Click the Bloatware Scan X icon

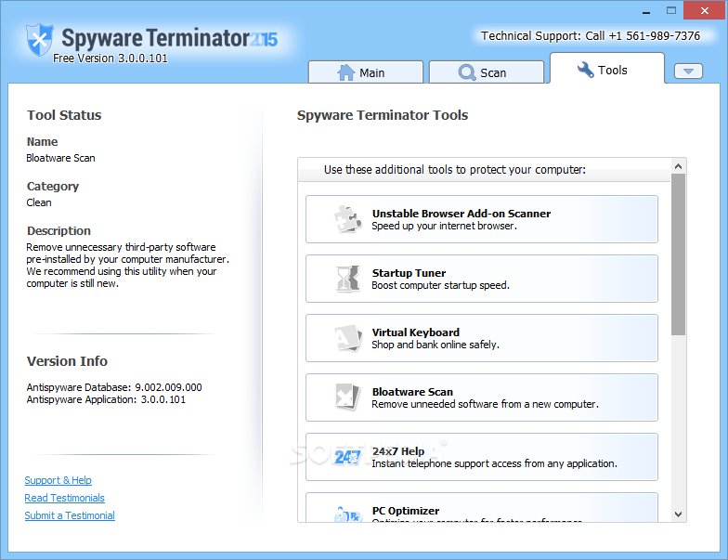pyautogui.click(x=347, y=397)
